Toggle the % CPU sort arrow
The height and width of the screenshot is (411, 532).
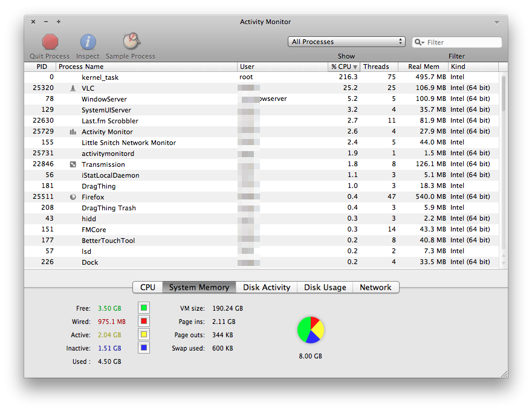[x=355, y=67]
